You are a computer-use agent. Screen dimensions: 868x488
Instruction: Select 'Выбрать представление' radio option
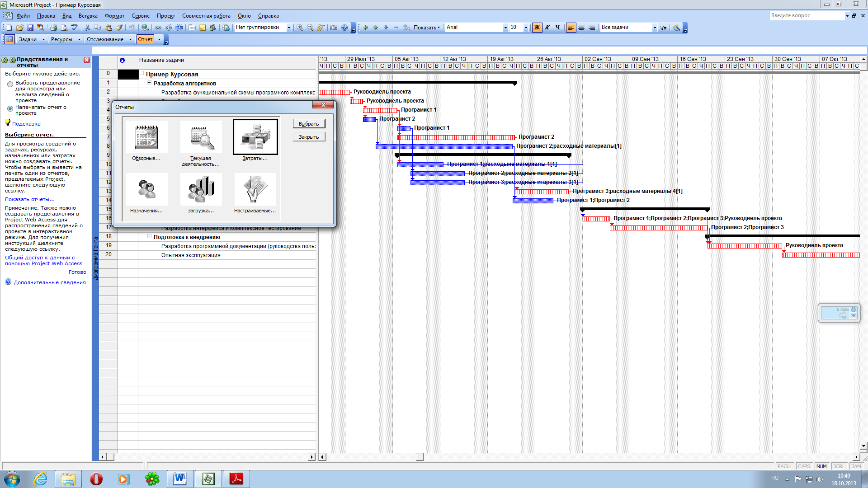pos(10,84)
